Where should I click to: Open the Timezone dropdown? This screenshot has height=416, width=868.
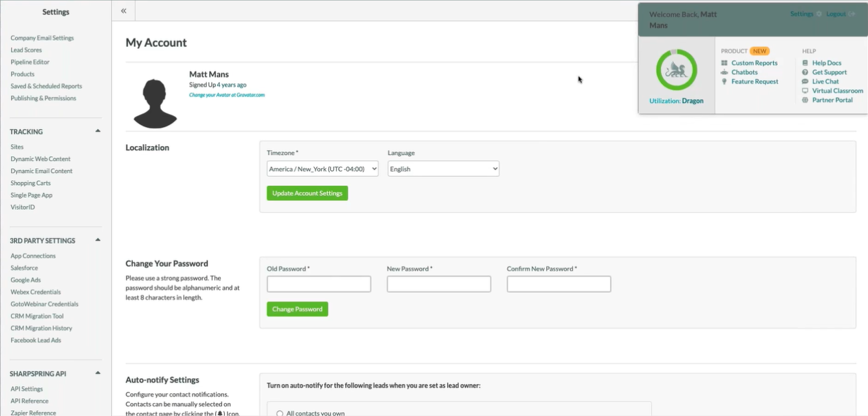323,169
